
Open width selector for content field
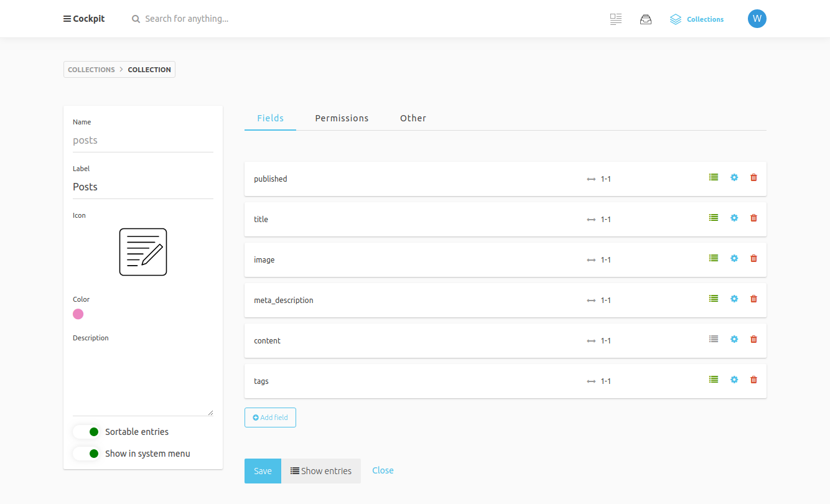[x=599, y=341]
